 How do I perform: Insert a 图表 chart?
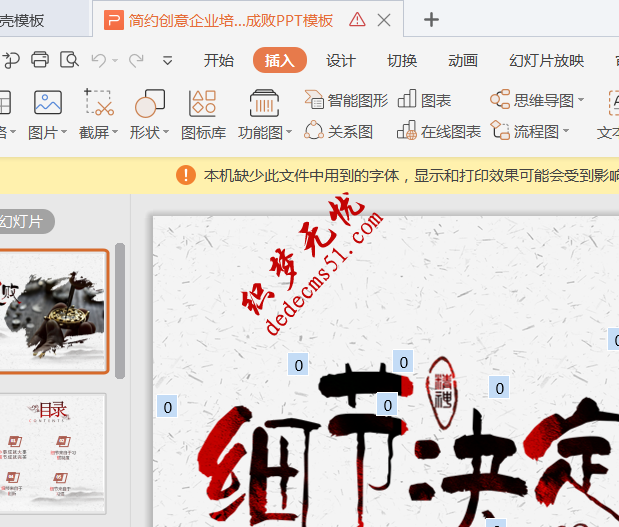[424, 100]
